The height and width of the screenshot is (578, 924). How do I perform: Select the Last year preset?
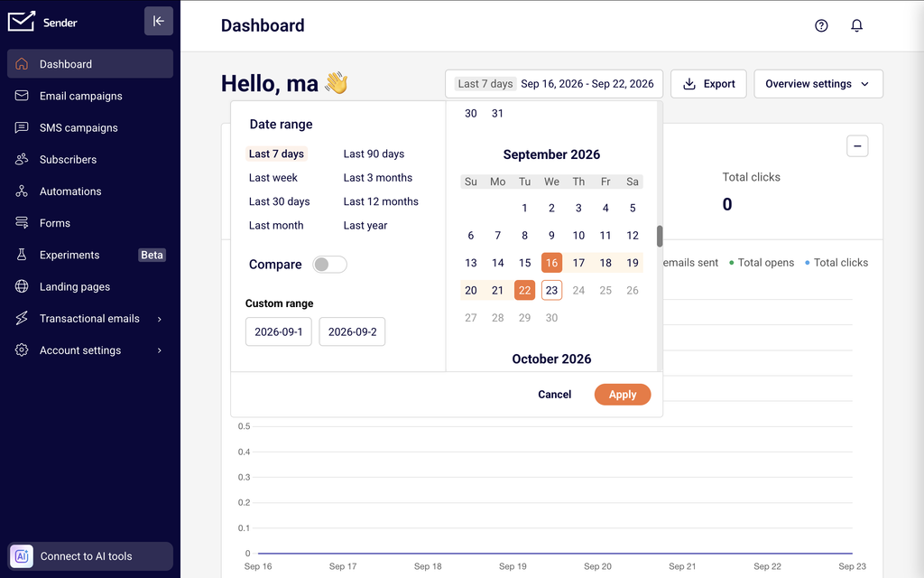click(x=365, y=225)
